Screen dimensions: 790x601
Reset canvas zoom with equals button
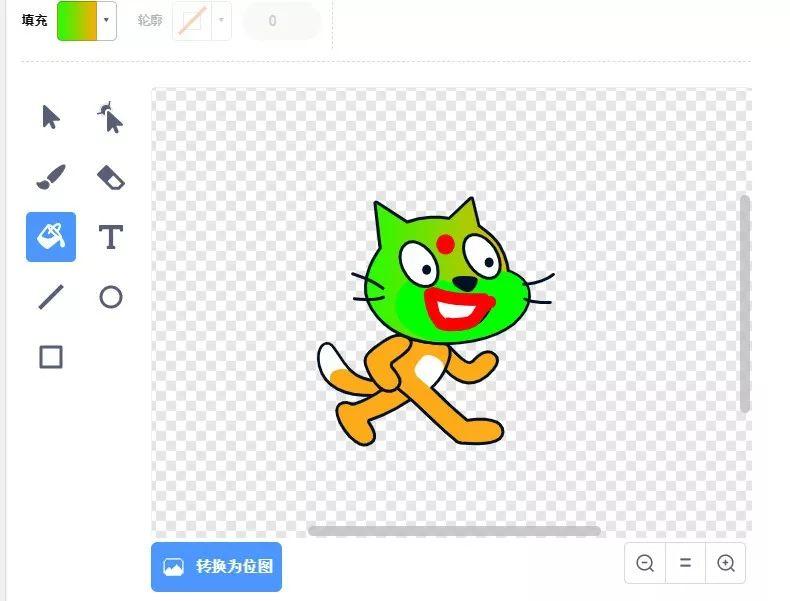[685, 563]
